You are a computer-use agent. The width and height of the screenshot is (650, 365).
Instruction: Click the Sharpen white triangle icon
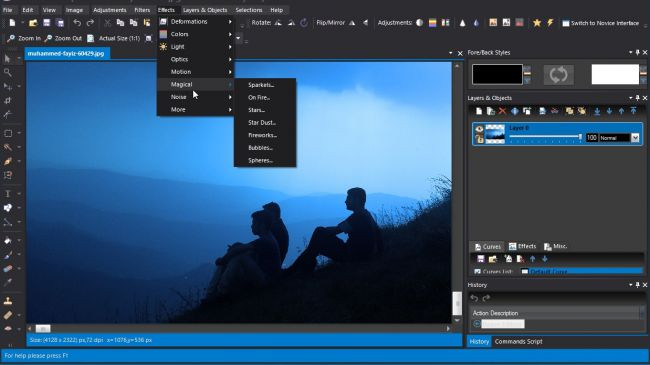click(x=463, y=23)
